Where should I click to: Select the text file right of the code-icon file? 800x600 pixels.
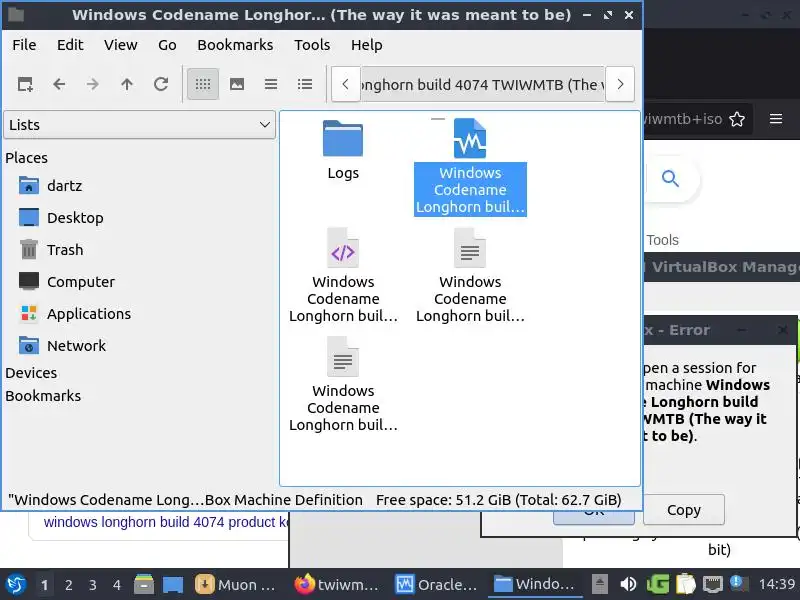(470, 276)
